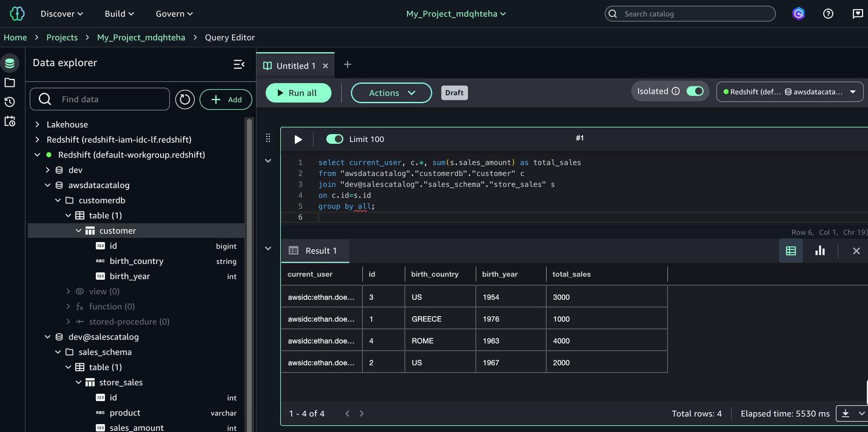Download results using the download icon
The width and height of the screenshot is (868, 432).
click(x=846, y=413)
